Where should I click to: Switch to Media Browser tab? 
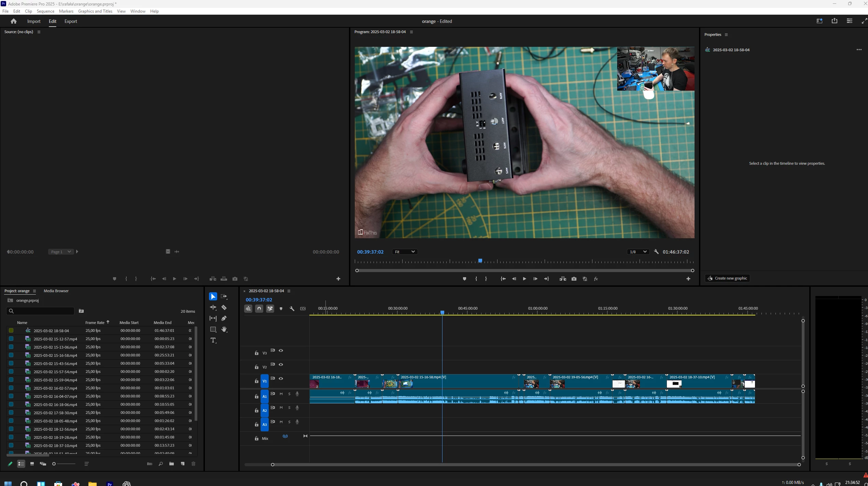[x=56, y=291]
